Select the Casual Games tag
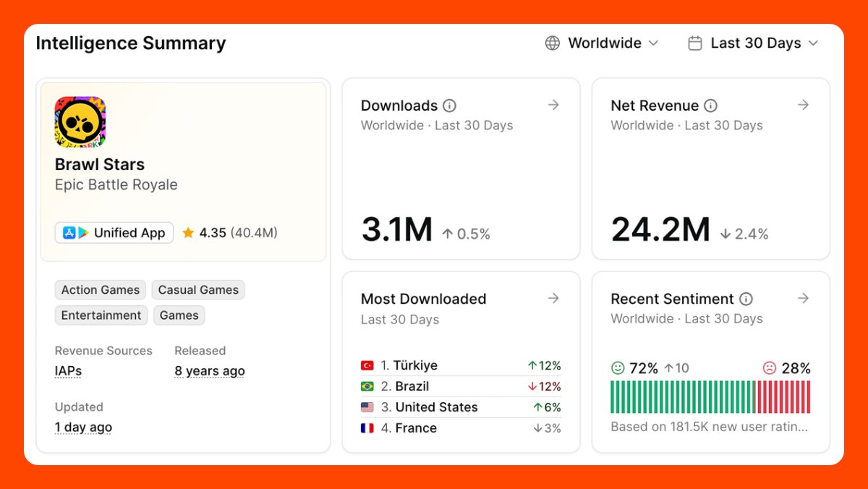Image resolution: width=868 pixels, height=489 pixels. pos(198,290)
